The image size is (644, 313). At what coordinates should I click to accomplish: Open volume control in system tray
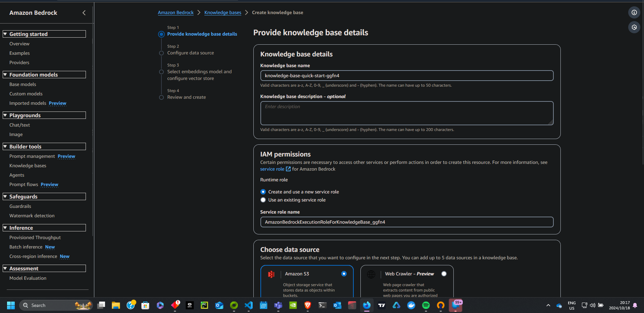click(x=593, y=305)
